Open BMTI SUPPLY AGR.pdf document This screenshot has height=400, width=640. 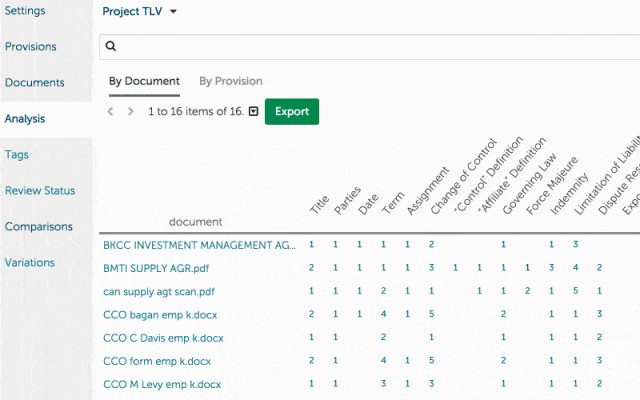pyautogui.click(x=156, y=268)
